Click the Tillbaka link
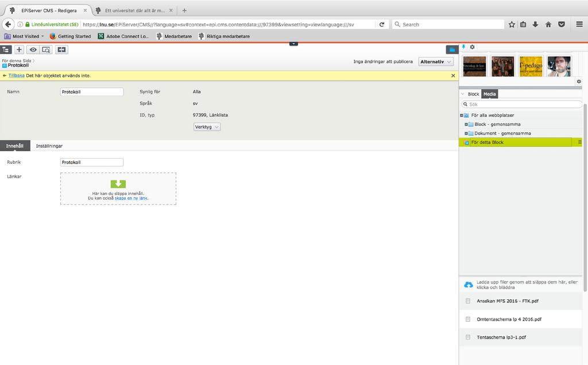 click(17, 75)
